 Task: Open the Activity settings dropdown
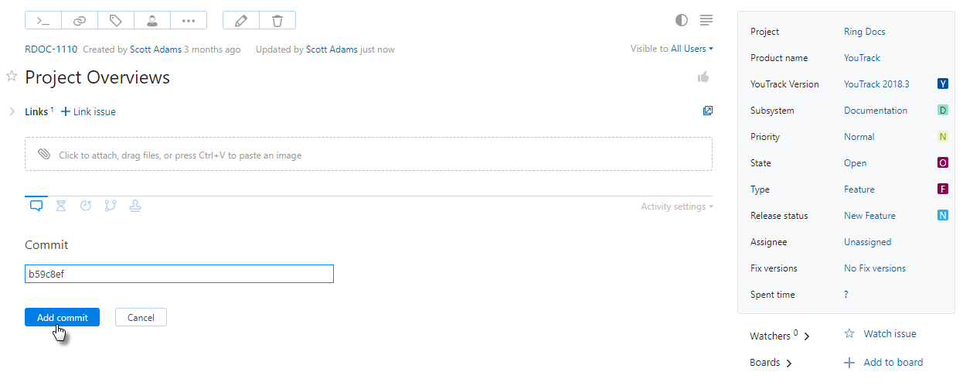pos(676,206)
